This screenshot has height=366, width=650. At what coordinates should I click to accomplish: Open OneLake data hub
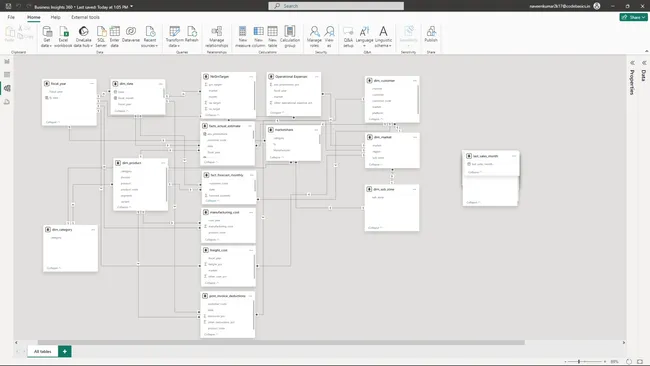(83, 36)
